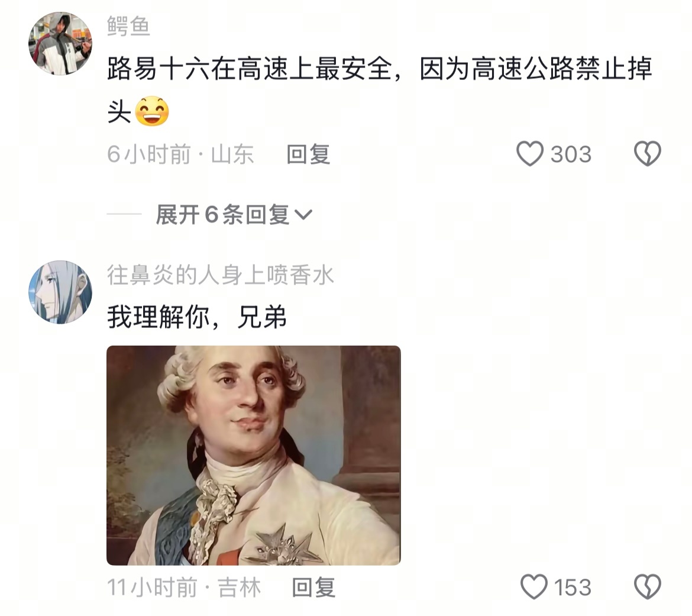Open username 鳄鱼 profile
The width and height of the screenshot is (692, 616).
pos(128,26)
